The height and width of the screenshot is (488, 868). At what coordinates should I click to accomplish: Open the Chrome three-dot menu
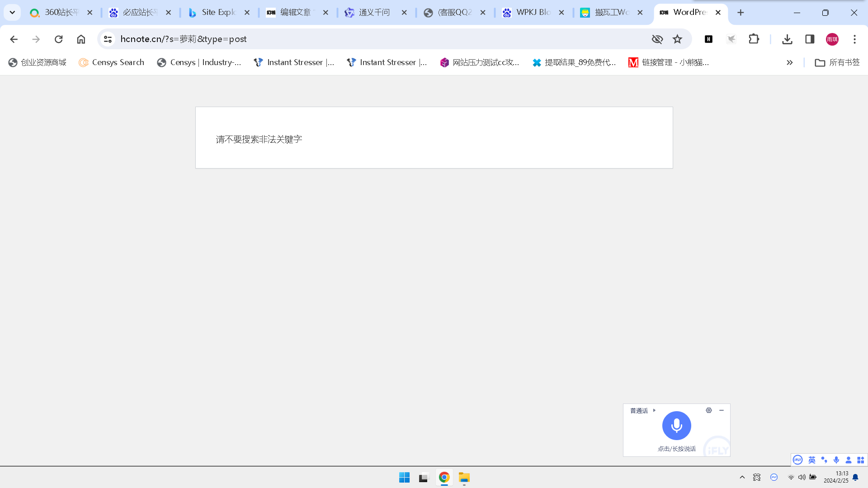click(x=854, y=39)
